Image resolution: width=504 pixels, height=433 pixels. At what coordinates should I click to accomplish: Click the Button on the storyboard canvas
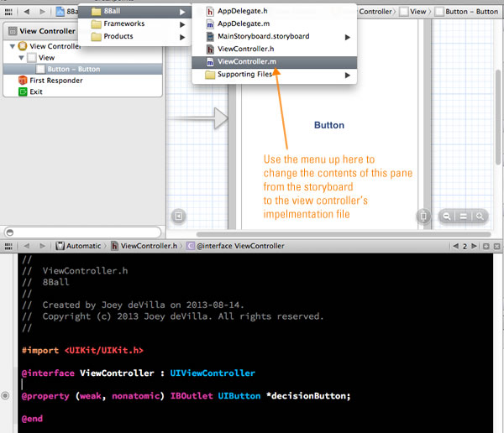tap(328, 125)
